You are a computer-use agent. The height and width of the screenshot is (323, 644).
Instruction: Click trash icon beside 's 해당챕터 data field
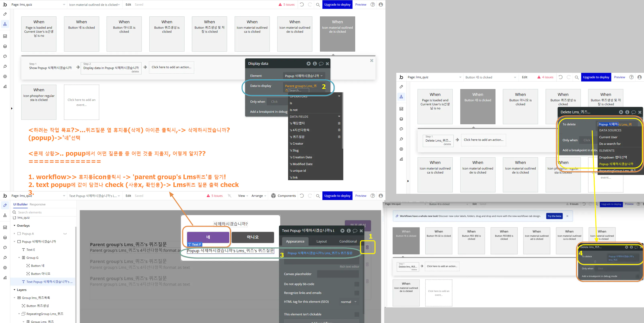click(339, 123)
